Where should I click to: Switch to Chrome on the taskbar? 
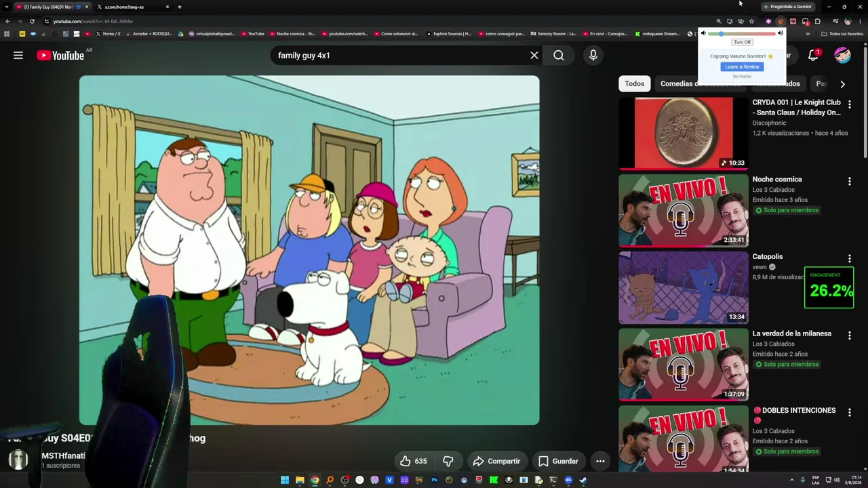point(315,480)
